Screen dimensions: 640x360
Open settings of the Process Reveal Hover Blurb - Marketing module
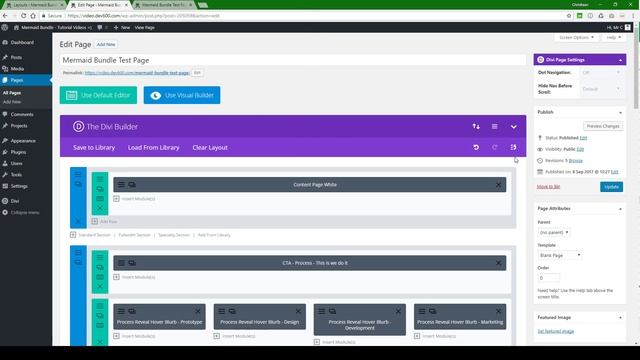pos(422,311)
